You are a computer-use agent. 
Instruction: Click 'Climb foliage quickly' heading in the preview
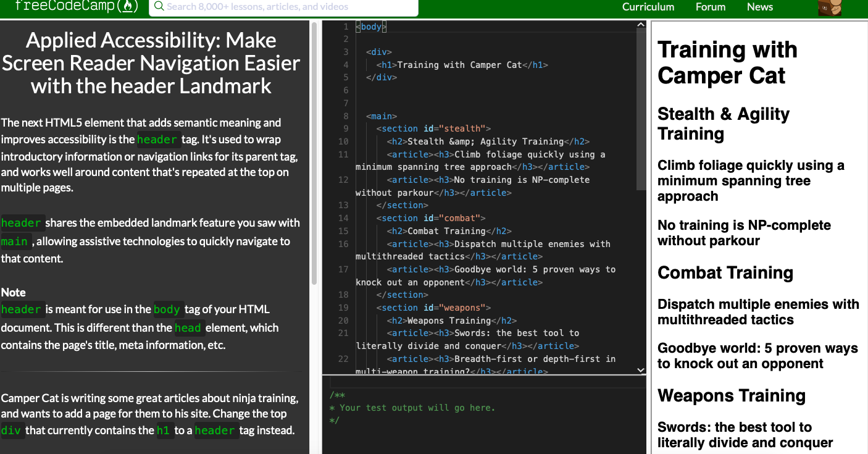(751, 181)
